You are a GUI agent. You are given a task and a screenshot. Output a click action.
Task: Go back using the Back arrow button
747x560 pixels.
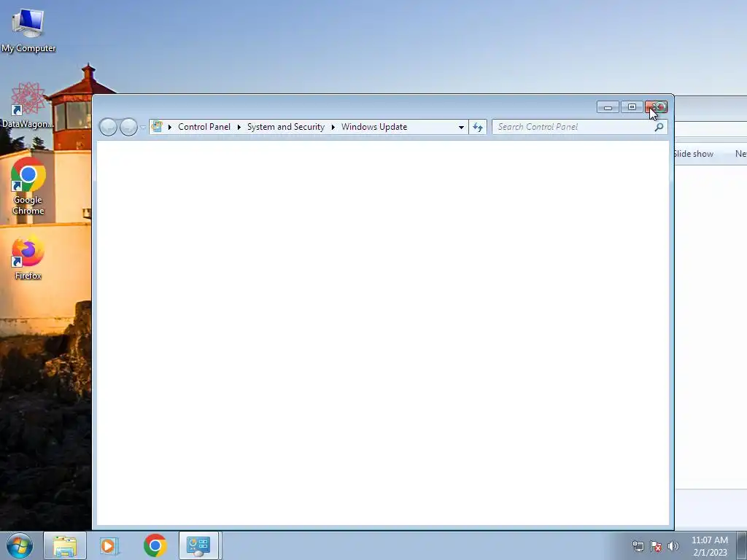pyautogui.click(x=108, y=127)
